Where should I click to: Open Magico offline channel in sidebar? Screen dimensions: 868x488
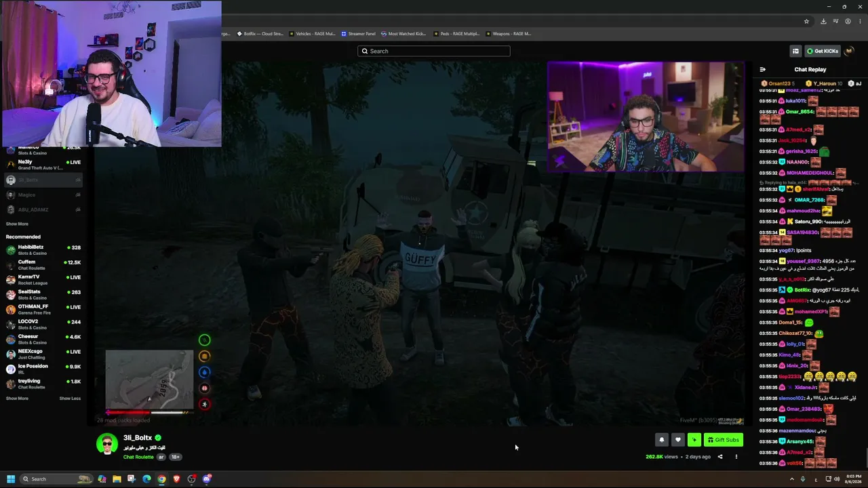(x=43, y=195)
